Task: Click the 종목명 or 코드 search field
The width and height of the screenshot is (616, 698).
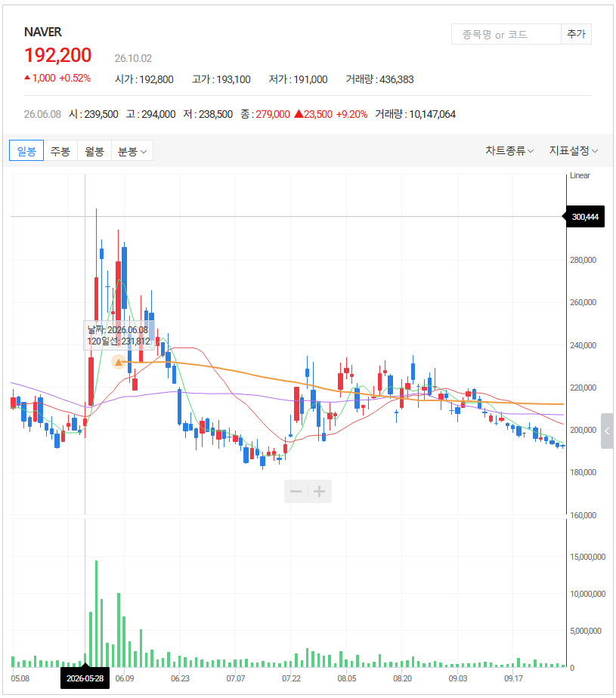Action: (506, 34)
